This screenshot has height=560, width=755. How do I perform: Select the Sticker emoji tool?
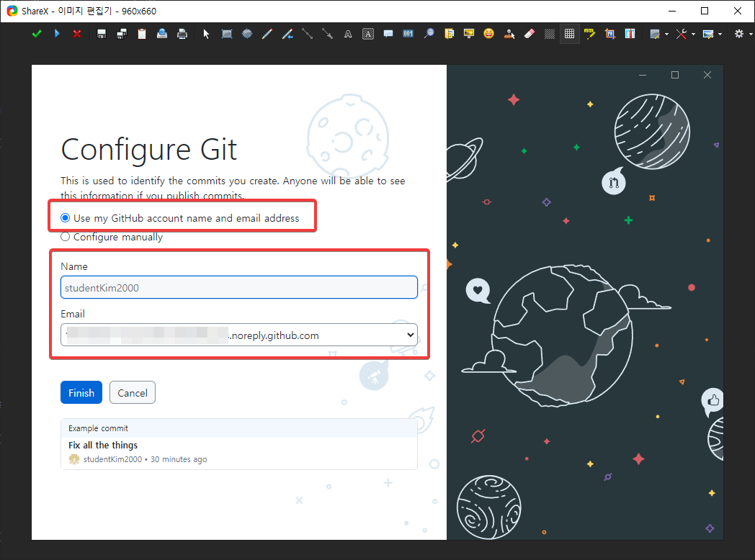[x=488, y=34]
